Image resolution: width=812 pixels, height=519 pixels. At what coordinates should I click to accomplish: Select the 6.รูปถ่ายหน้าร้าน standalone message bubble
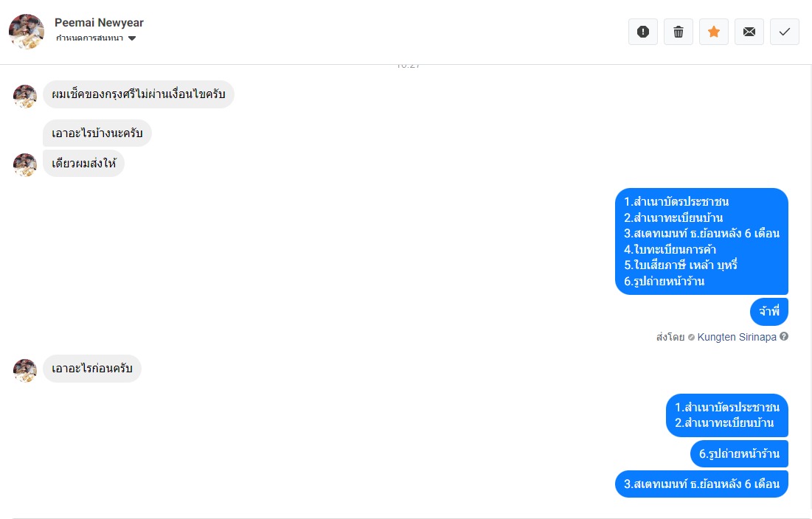[x=739, y=454]
